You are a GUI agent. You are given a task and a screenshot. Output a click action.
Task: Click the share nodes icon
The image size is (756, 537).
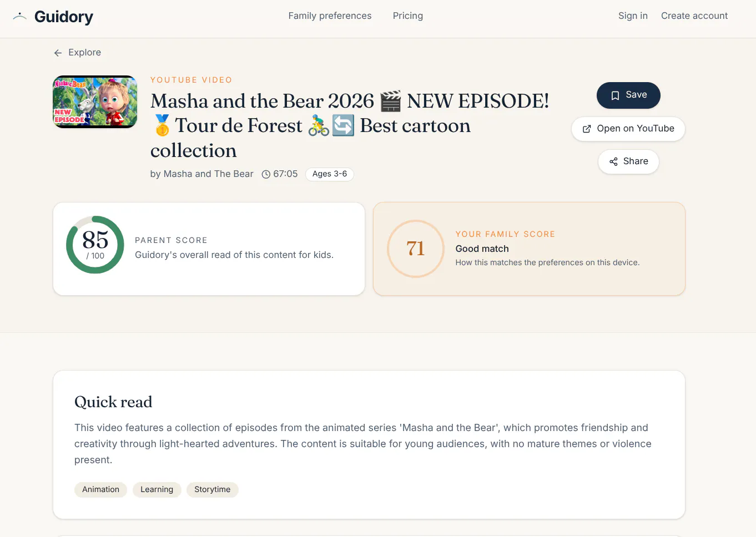point(613,161)
